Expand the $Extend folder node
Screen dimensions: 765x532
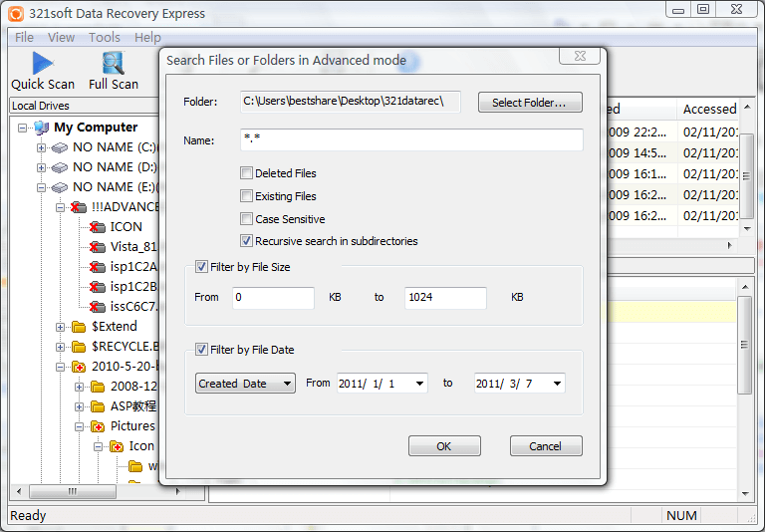(60, 327)
